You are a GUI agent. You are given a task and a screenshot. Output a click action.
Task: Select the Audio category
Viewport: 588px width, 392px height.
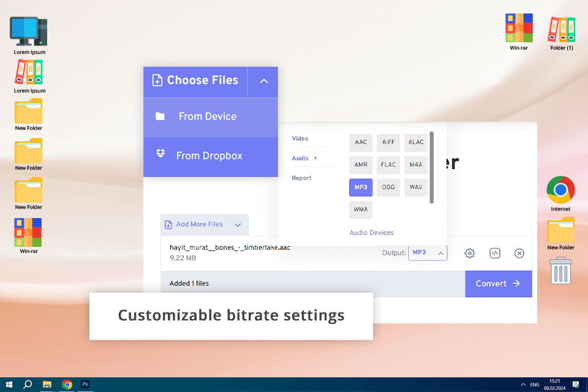[x=300, y=158]
